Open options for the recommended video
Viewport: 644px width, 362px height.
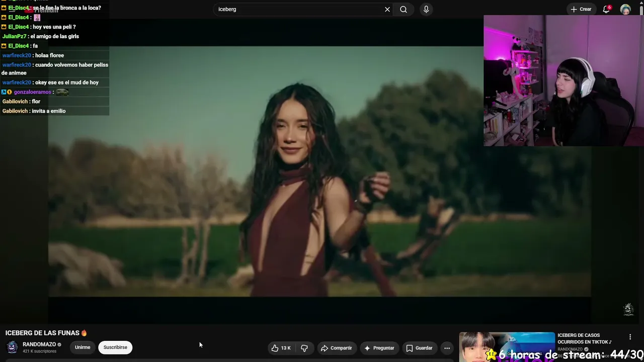pos(630,337)
